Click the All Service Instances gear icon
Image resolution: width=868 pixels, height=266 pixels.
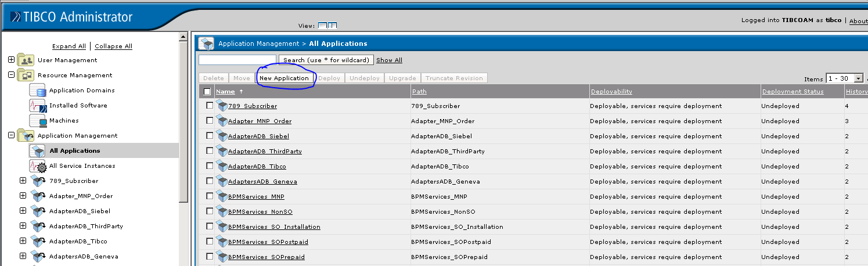click(x=37, y=166)
